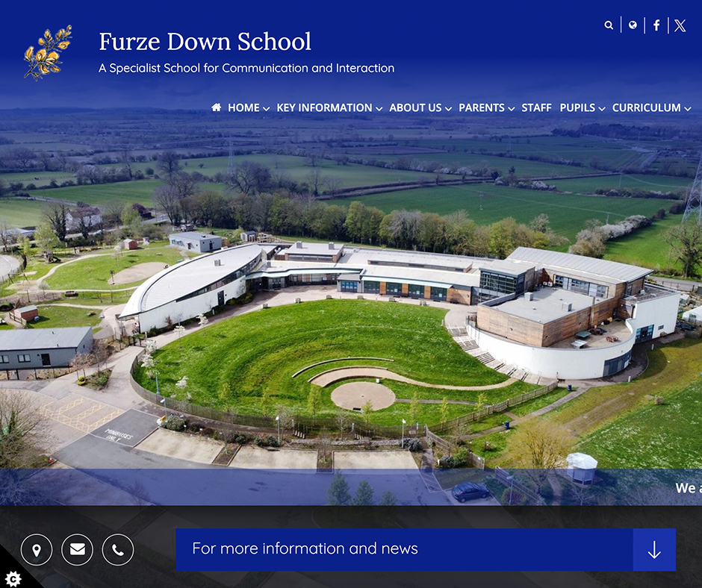Click the email envelope icon

[77, 550]
